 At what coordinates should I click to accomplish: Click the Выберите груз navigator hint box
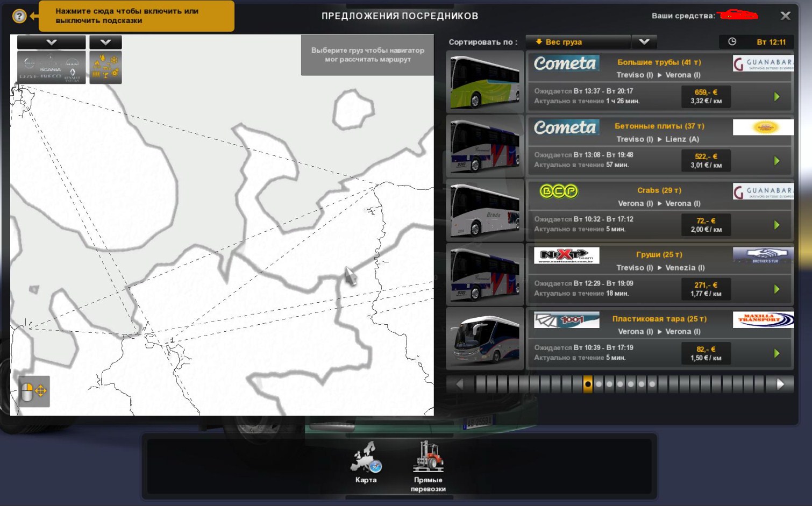[368, 55]
